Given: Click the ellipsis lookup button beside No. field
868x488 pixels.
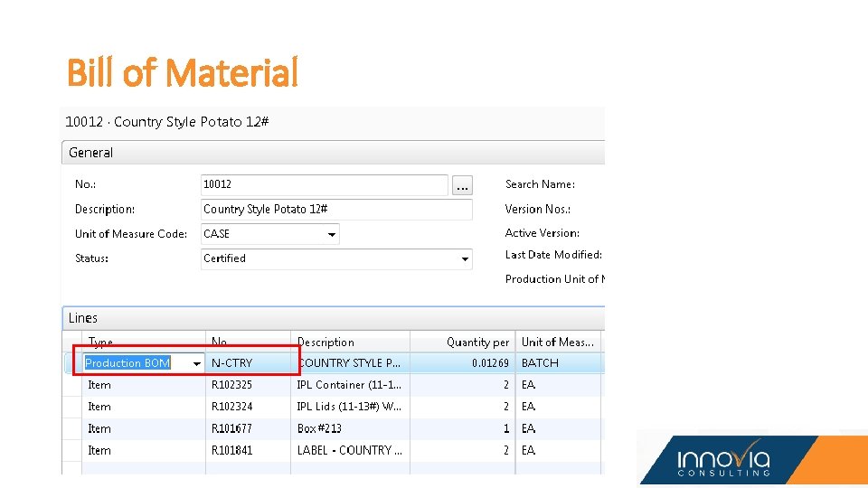Looking at the screenshot, I should tap(462, 185).
